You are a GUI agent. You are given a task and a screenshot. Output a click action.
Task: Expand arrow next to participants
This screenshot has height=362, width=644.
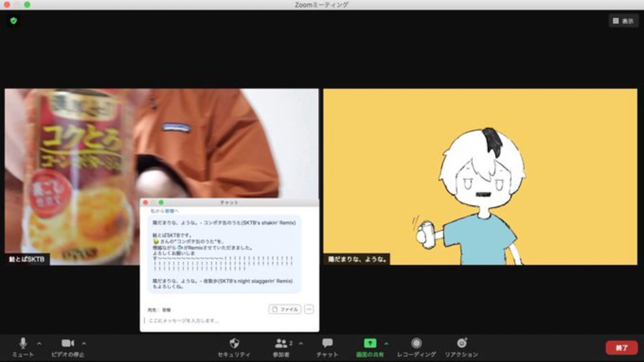tap(301, 343)
